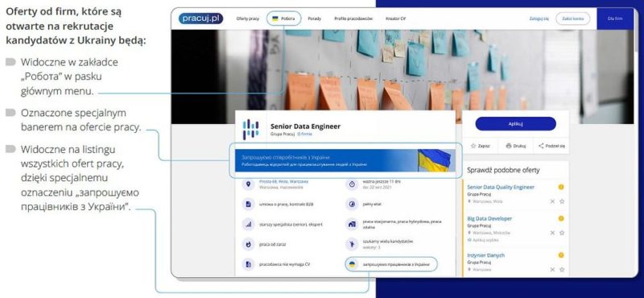
Task: Click the 'praca od zaraz' text
Action: [272, 245]
